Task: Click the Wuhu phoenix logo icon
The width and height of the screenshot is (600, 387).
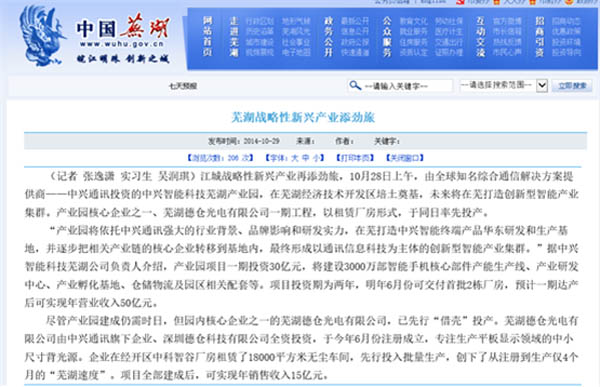Action: [x=41, y=36]
